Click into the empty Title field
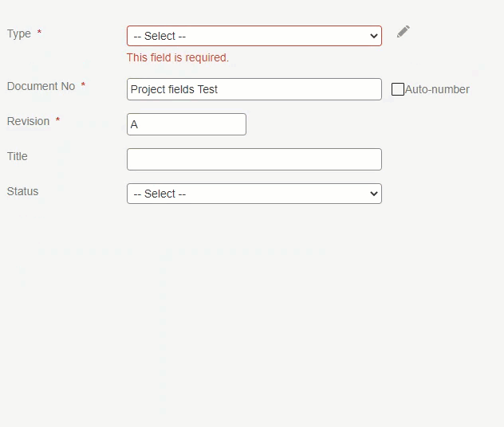This screenshot has width=504, height=427. (254, 159)
